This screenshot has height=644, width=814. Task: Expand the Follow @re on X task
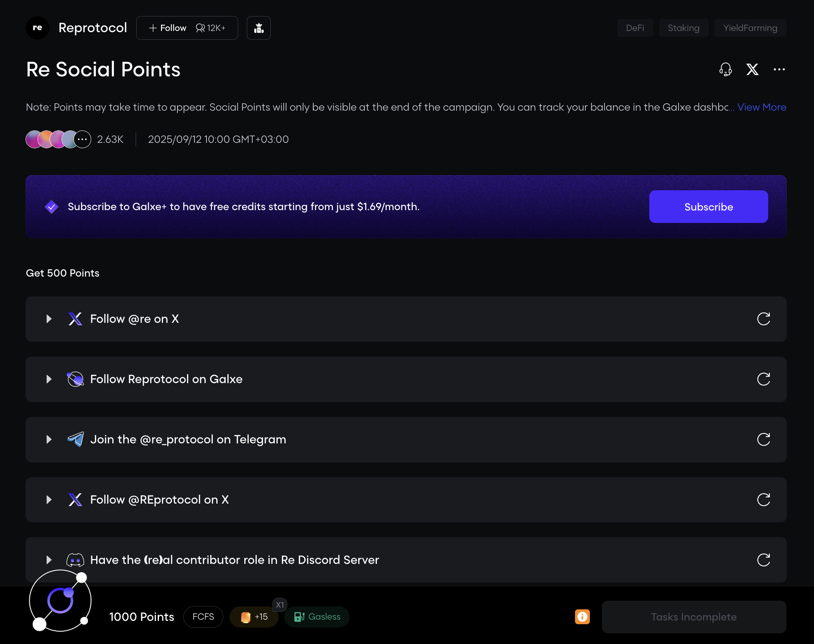(x=49, y=319)
